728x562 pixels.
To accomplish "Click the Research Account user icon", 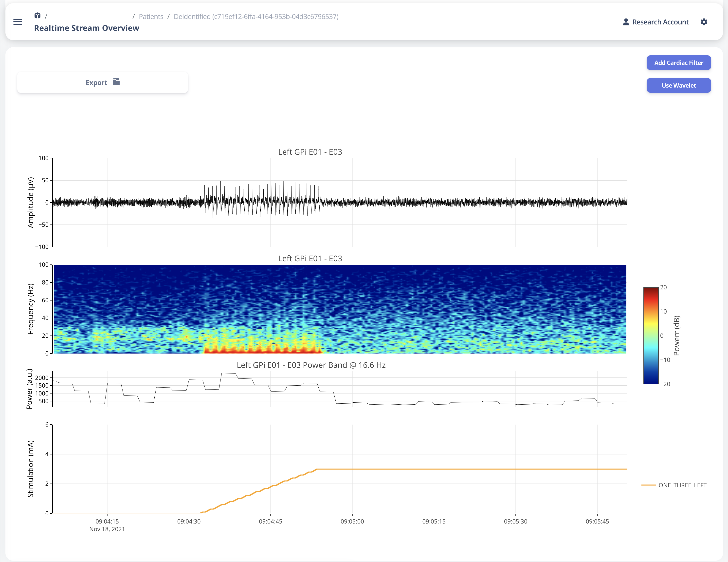I will pyautogui.click(x=626, y=22).
